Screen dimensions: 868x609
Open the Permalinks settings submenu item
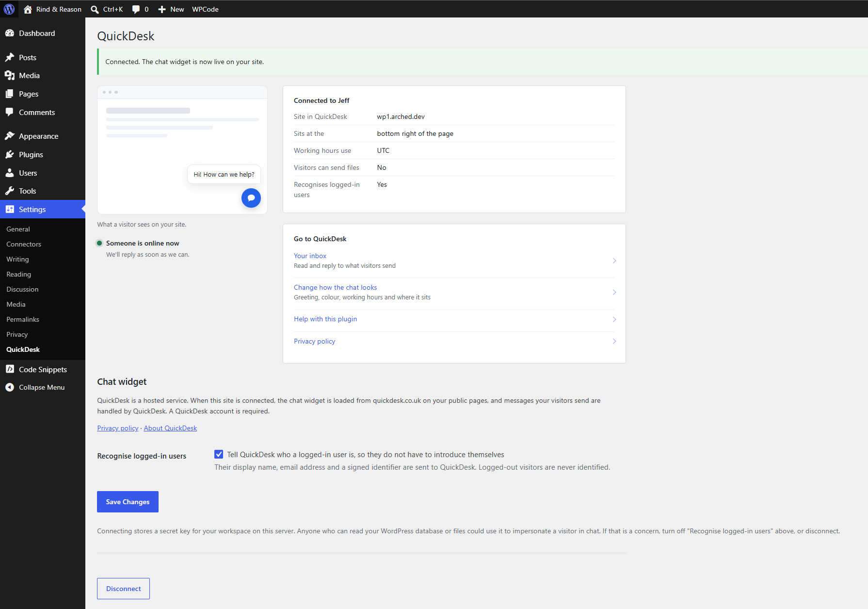click(23, 319)
